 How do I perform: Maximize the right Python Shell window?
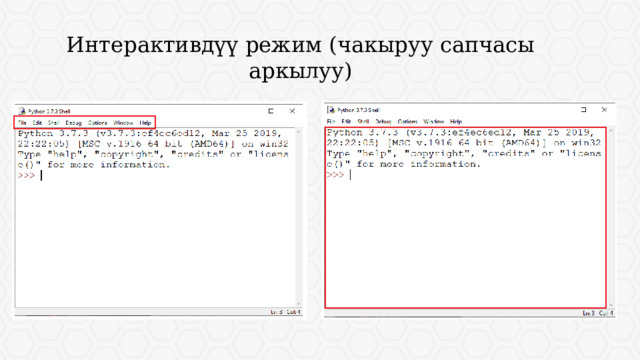pos(584,110)
